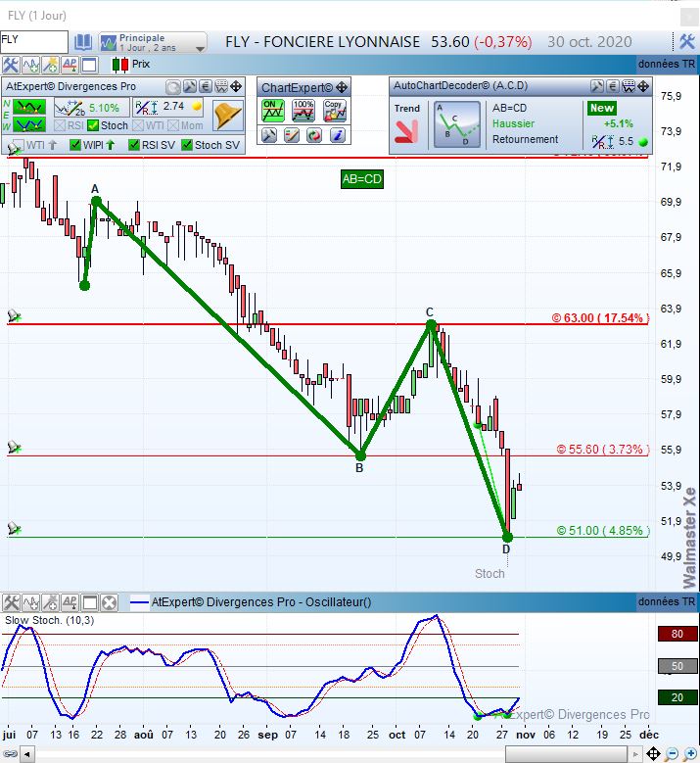Click the bell marker on 51.00 line
Screen dimensions: 700x763
coord(14,528)
